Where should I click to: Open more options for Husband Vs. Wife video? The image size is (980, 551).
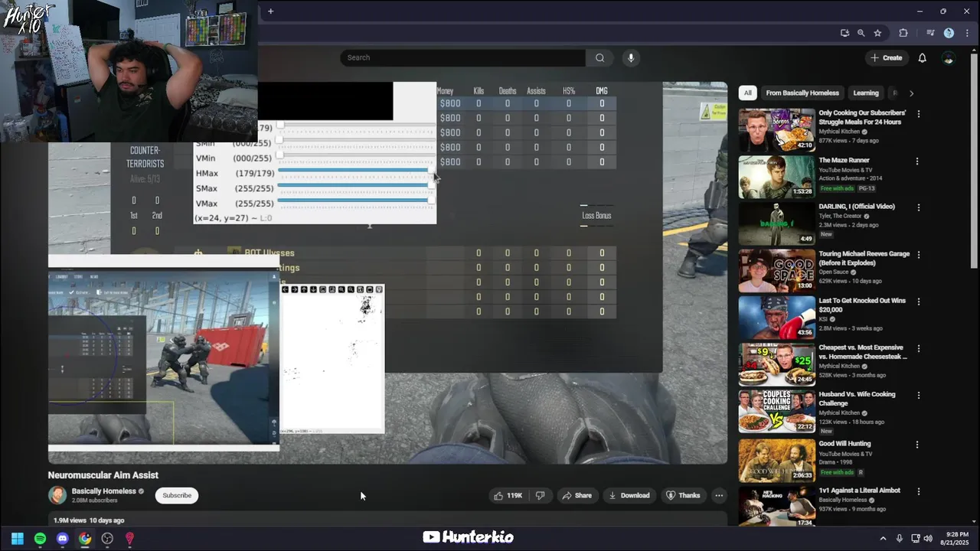pos(918,396)
